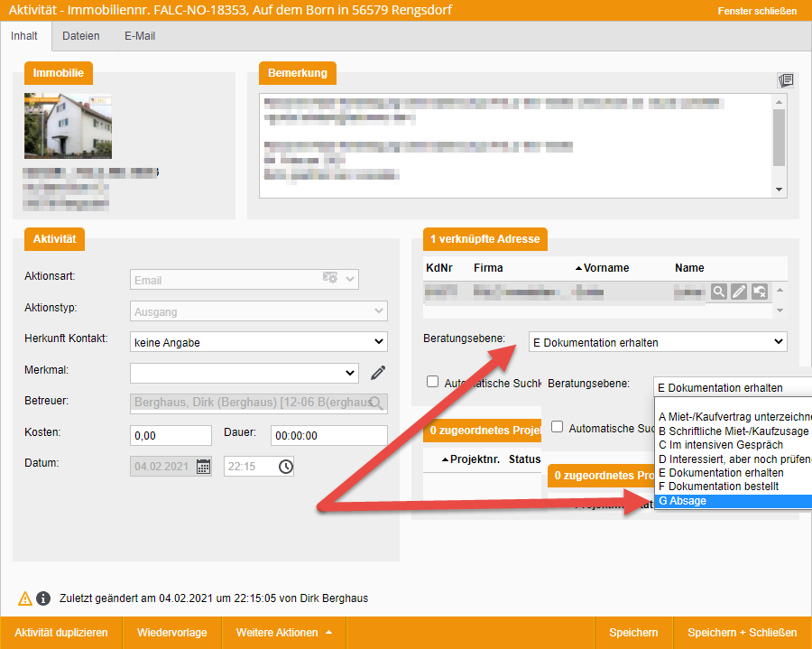This screenshot has width=812, height=649.
Task: Enable the upper Automatische Suche checkbox
Action: click(433, 382)
